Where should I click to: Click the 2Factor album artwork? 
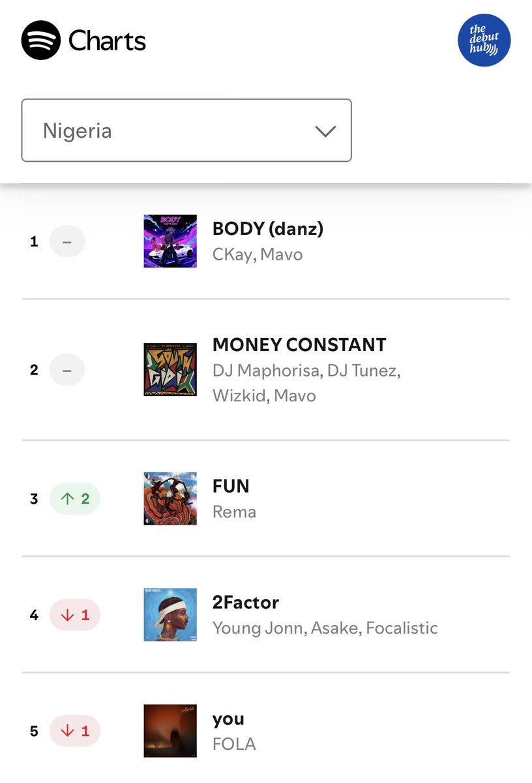click(x=170, y=615)
